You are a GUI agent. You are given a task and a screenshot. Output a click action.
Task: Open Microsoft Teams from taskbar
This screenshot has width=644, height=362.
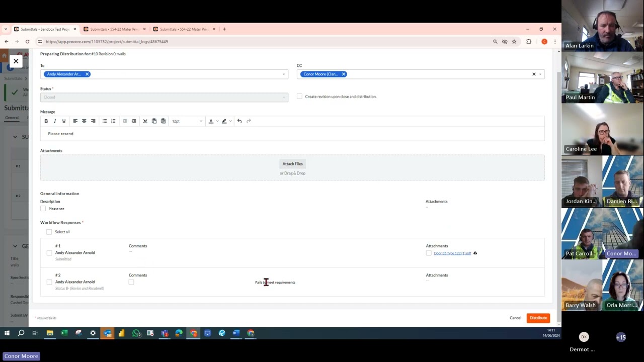[x=165, y=333]
